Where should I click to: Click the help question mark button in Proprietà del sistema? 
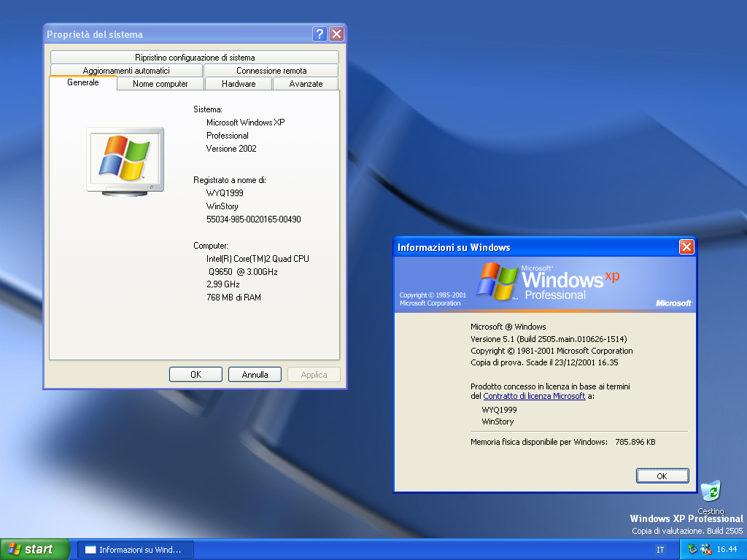click(x=320, y=34)
